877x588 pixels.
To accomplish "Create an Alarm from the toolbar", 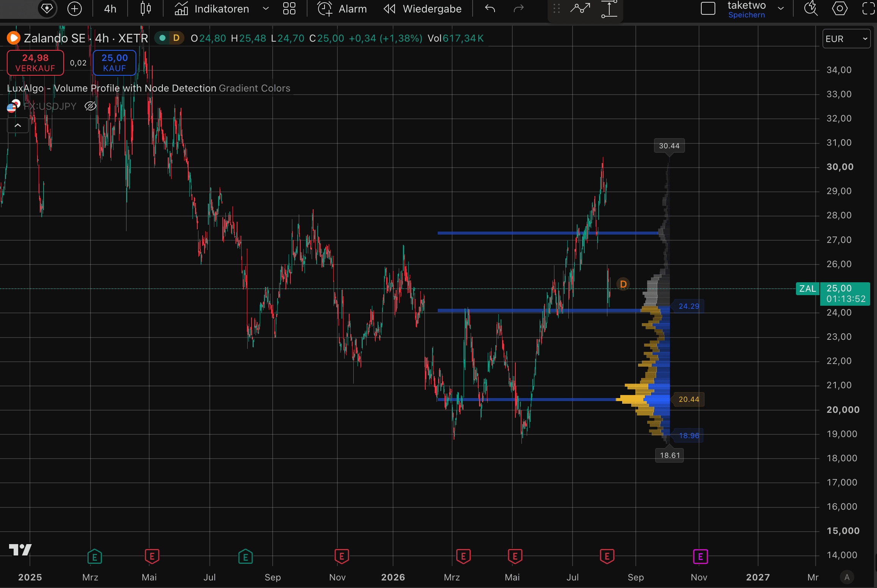I will [x=342, y=9].
